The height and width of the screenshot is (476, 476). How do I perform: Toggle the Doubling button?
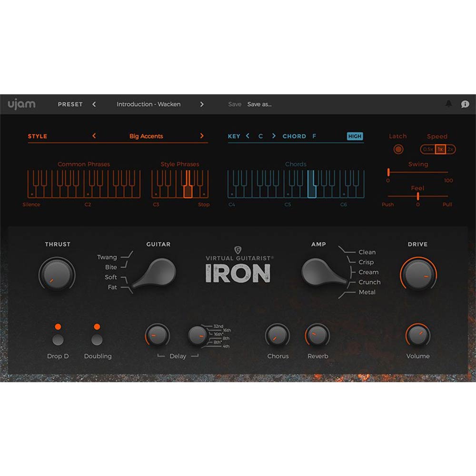(97, 340)
